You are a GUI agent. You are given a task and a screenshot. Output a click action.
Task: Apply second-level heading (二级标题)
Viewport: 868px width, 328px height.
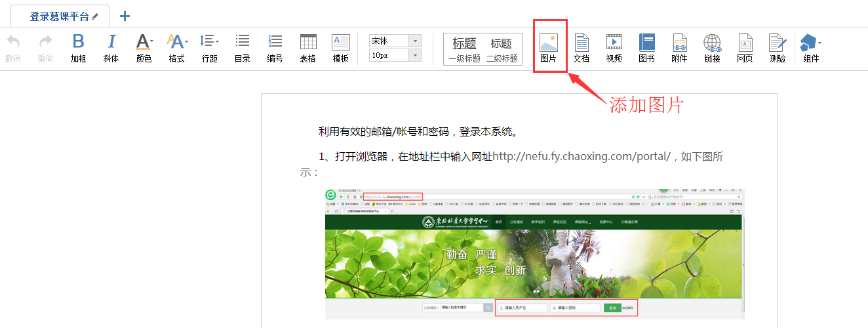pyautogui.click(x=502, y=49)
